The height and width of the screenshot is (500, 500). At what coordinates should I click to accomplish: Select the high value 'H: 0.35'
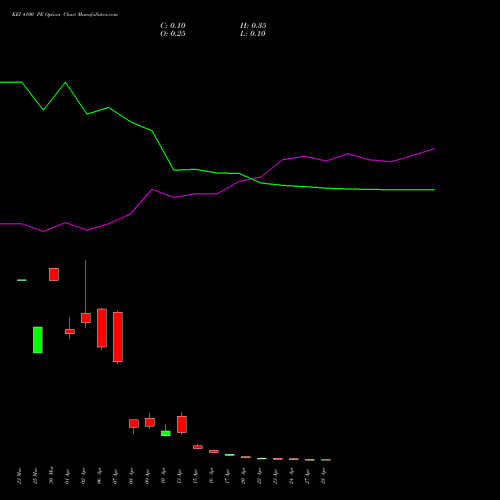[x=253, y=26]
